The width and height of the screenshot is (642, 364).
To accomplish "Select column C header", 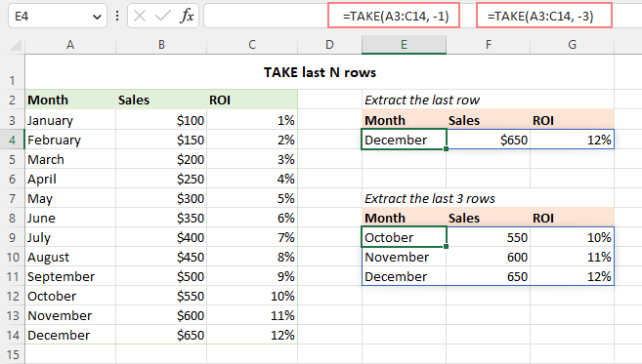I will pos(252,45).
